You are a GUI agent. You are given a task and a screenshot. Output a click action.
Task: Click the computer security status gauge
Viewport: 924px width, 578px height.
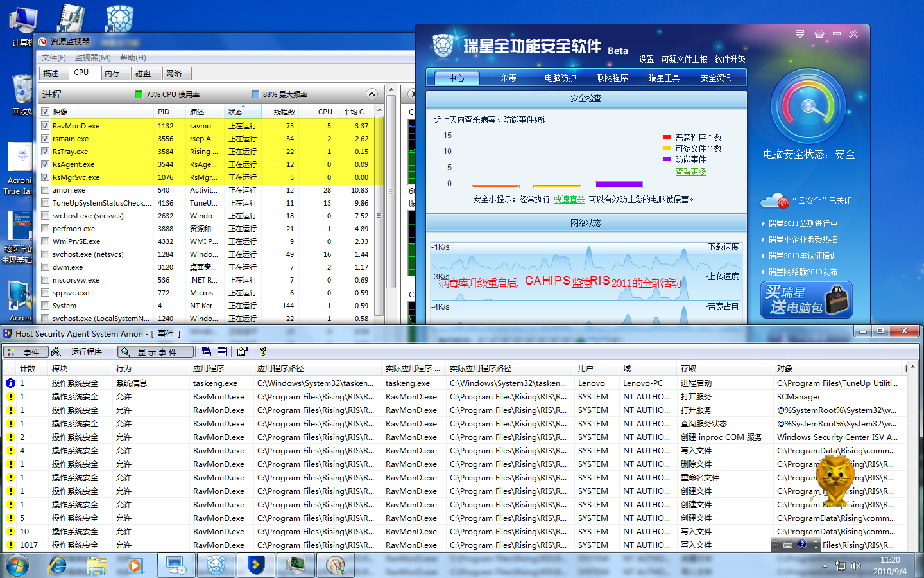coord(808,107)
